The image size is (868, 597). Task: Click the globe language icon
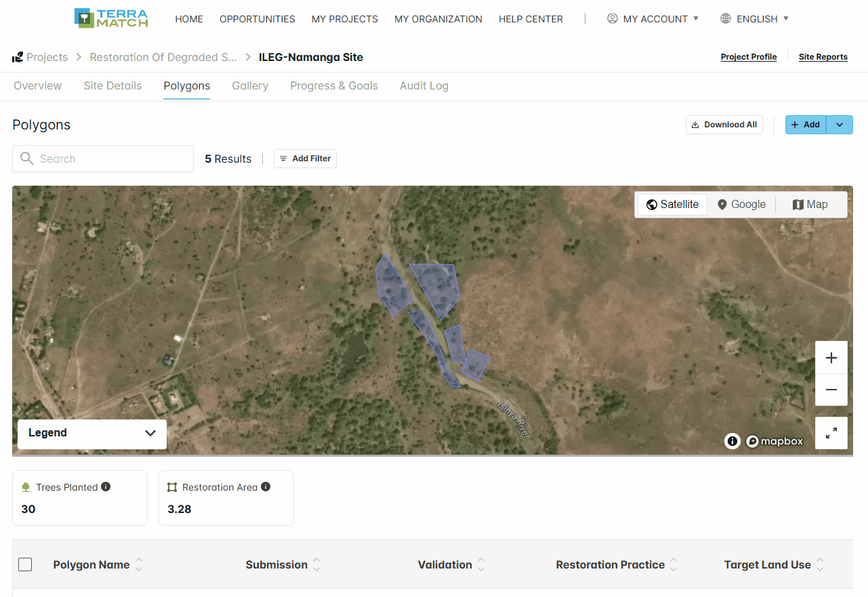point(726,18)
